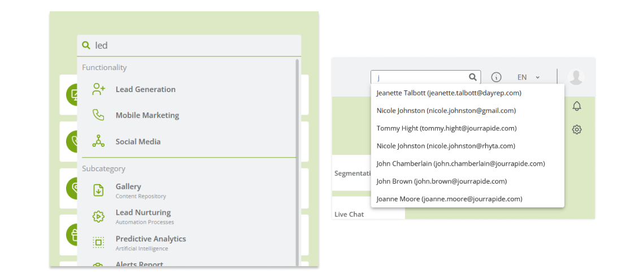Click the search results vertical scrollbar

tap(297, 162)
